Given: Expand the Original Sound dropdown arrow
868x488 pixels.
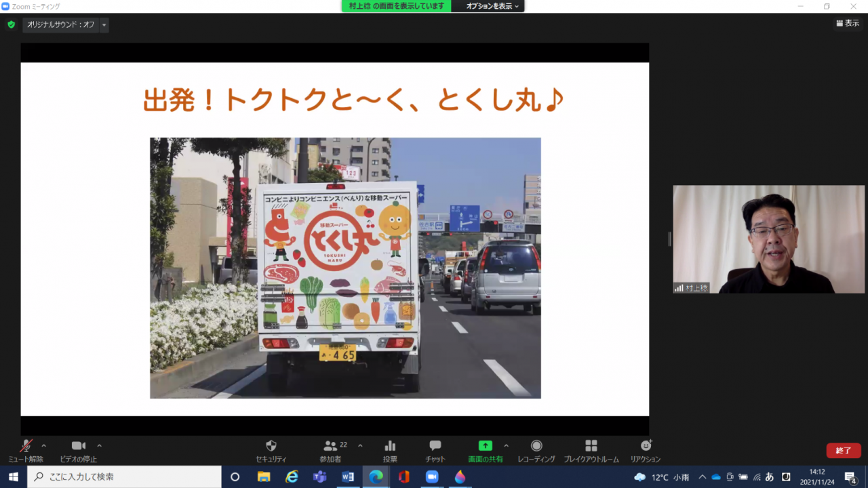Looking at the screenshot, I should pyautogui.click(x=104, y=25).
